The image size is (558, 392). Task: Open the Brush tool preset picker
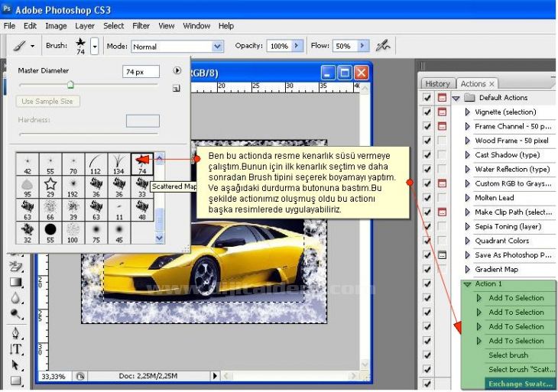pos(24,46)
